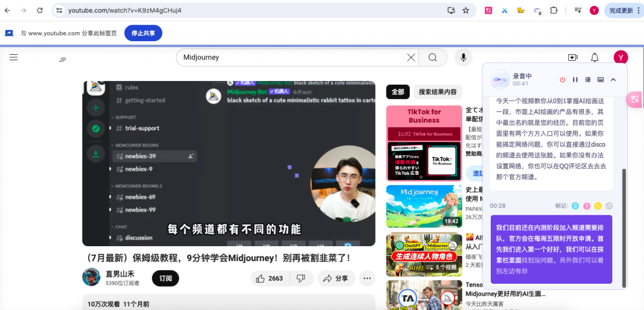Click the video title text
This screenshot has height=310, width=644.
[x=217, y=258]
